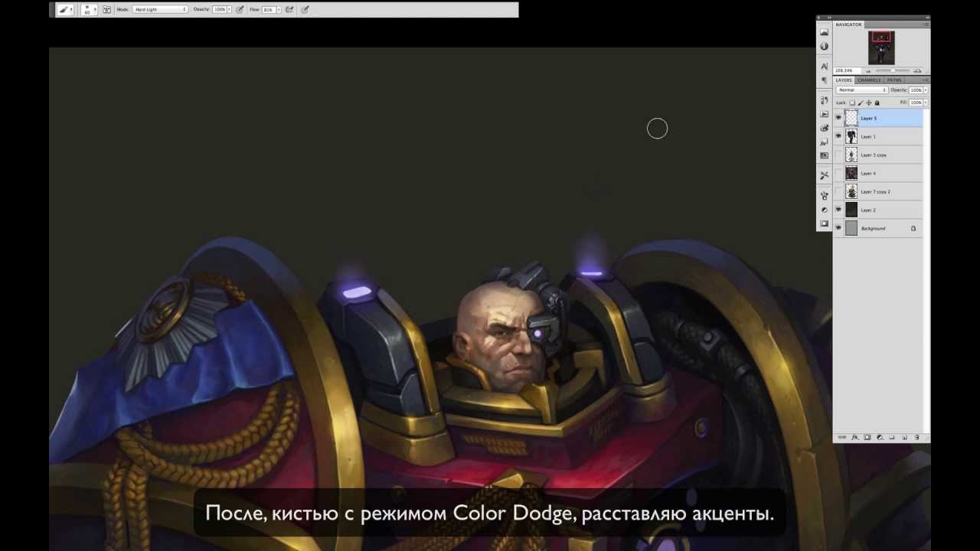Image resolution: width=980 pixels, height=551 pixels.
Task: Hide Layer 5 visibility eye
Action: click(838, 118)
